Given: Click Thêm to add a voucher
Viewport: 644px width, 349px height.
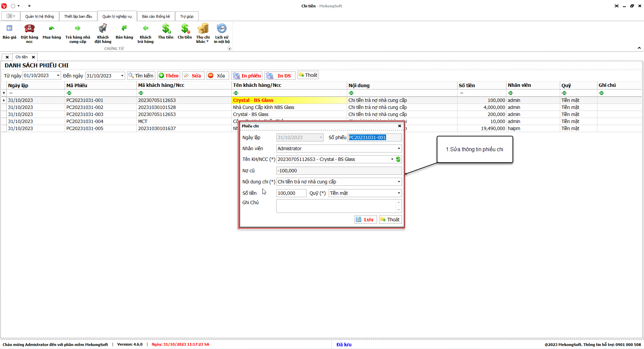Looking at the screenshot, I should [x=169, y=76].
